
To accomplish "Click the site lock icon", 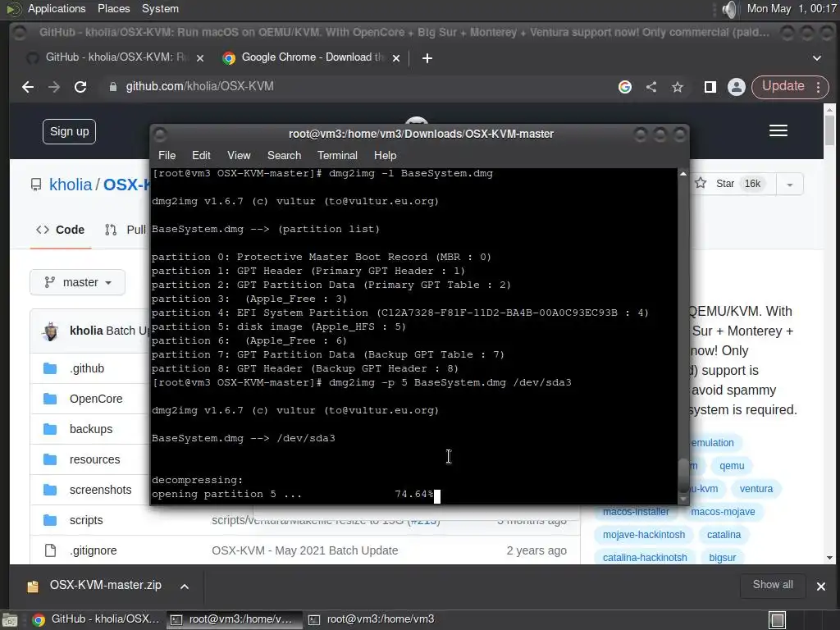I will coord(113,87).
